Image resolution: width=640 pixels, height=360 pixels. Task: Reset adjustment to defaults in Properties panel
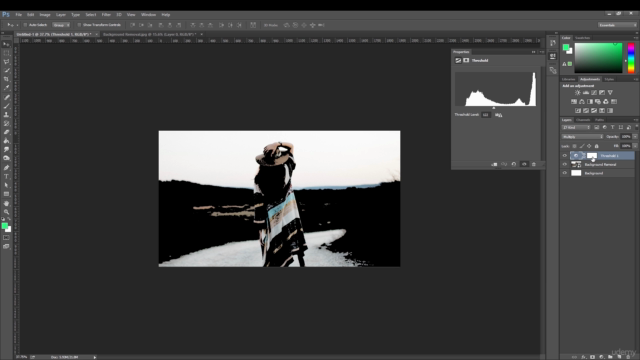point(513,164)
